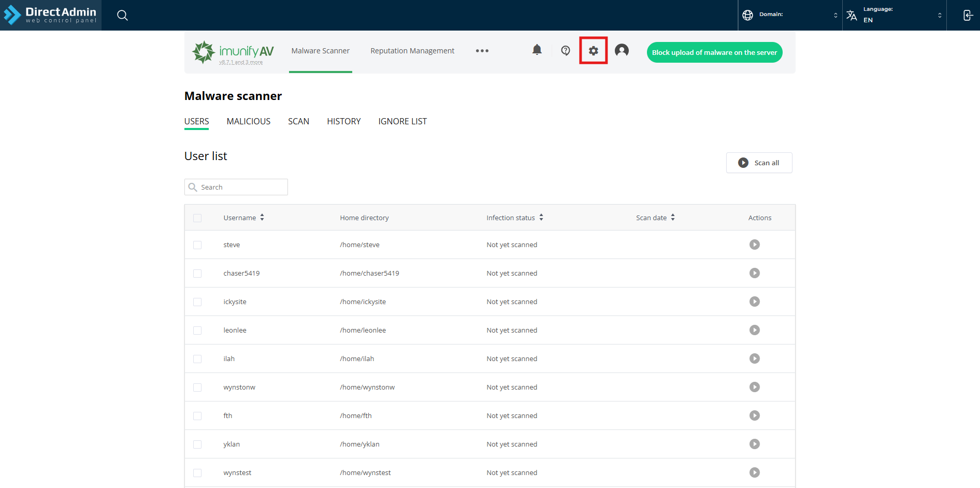Expand the Language selector
This screenshot has width=980, height=488.
(895, 15)
